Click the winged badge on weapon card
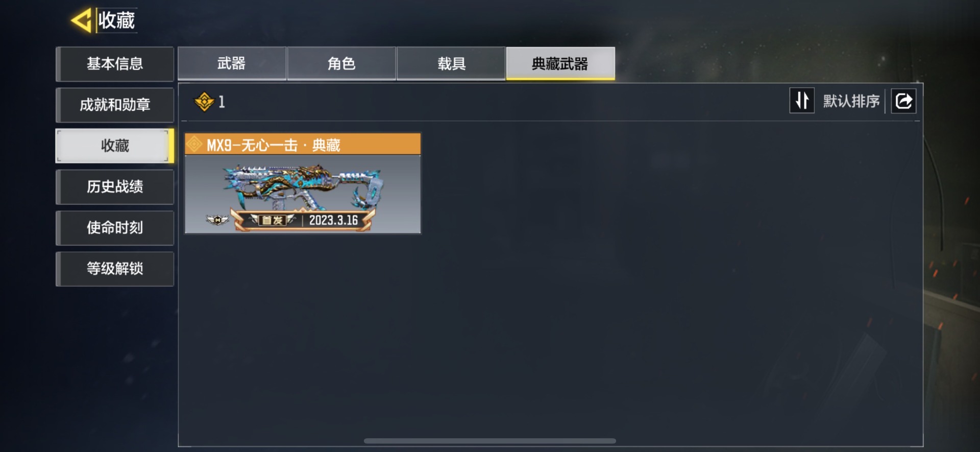 [217, 220]
